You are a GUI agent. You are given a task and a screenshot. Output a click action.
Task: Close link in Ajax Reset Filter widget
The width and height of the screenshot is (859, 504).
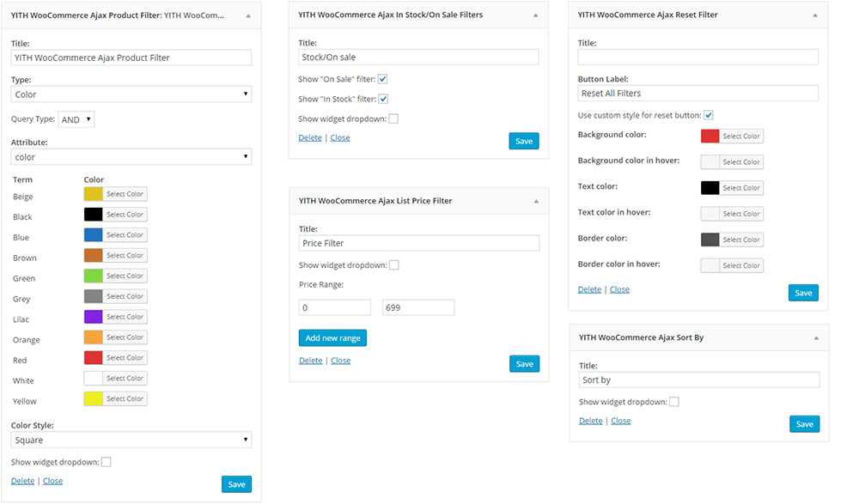619,289
